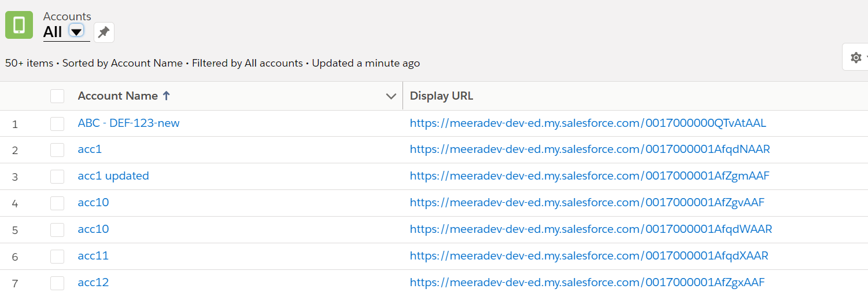This screenshot has width=868, height=296.
Task: Click the Account Name sort arrow
Action: 167,96
